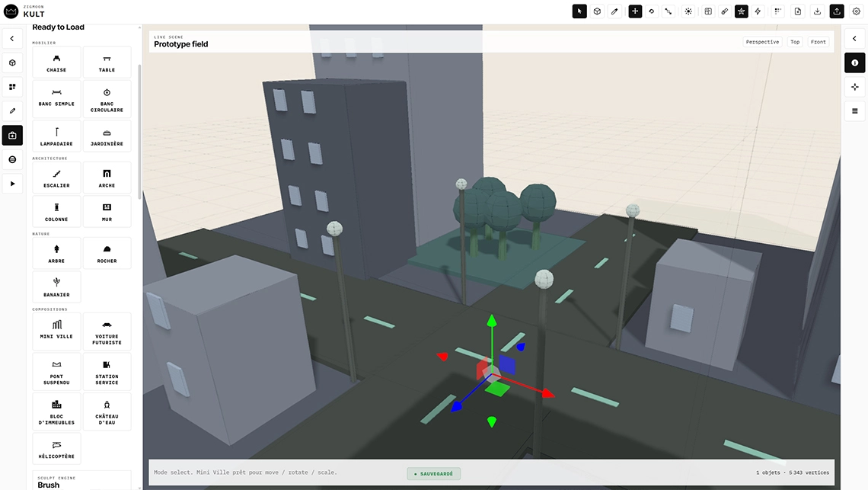Click the play button in left sidebar
The height and width of the screenshot is (490, 868).
tap(12, 184)
